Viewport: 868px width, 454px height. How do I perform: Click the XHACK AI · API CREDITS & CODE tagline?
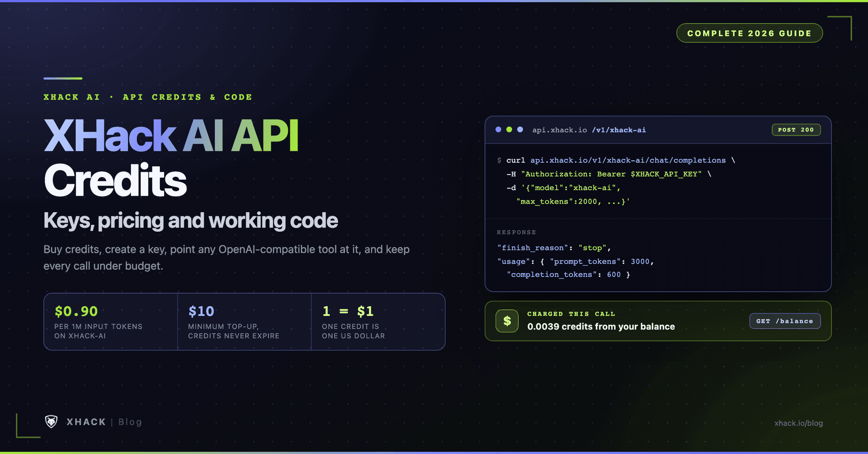[148, 97]
